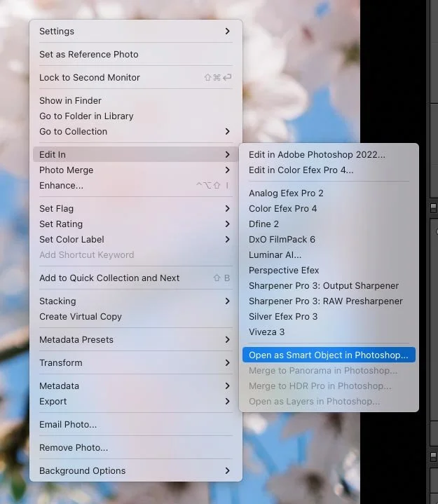Choose Analog Efex Pro 2
Screen dimensions: 438x504
coord(329,193)
